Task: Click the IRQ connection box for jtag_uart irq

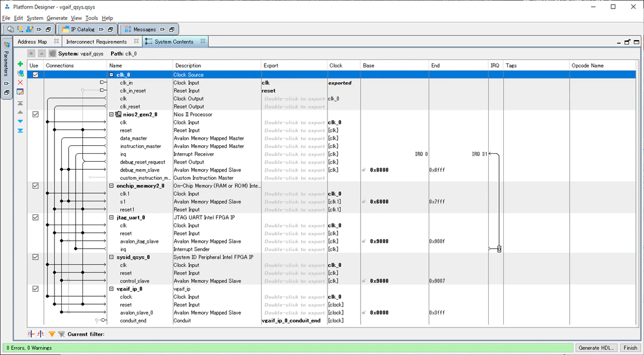Action: [x=499, y=249]
